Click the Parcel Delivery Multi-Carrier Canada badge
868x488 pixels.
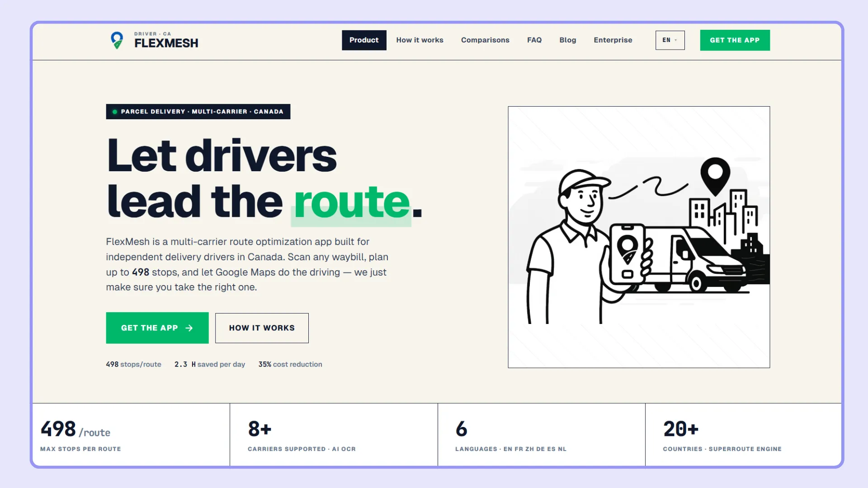(198, 112)
